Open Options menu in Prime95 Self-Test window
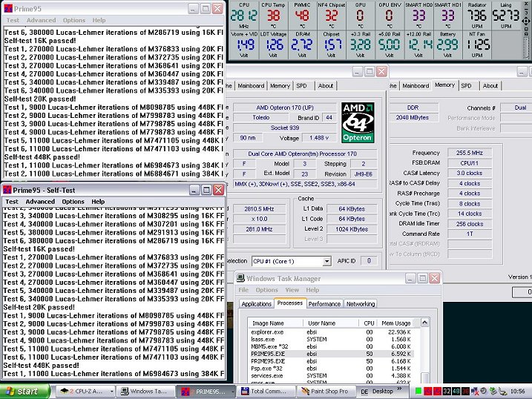The width and height of the screenshot is (532, 399). (x=73, y=202)
